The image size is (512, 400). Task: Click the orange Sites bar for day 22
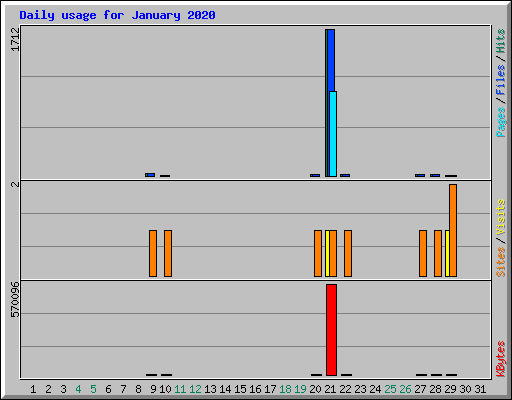pos(348,253)
